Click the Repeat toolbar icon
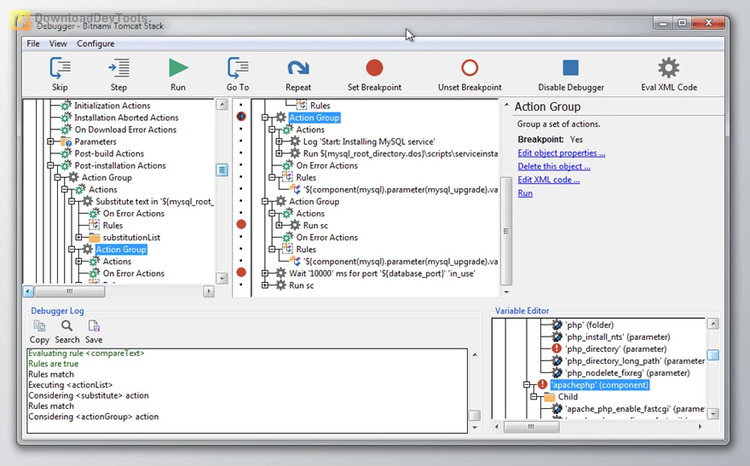Image resolution: width=750 pixels, height=466 pixels. [298, 68]
